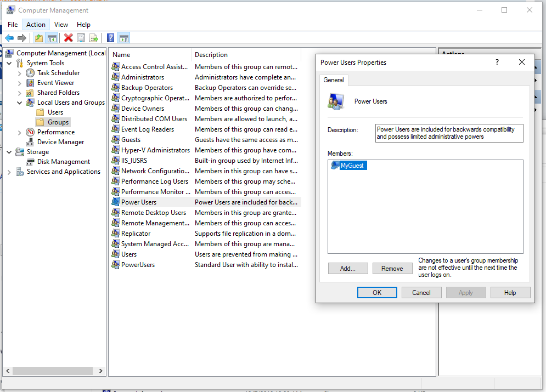Open the Action menu
Image resolution: width=546 pixels, height=392 pixels.
tap(36, 25)
